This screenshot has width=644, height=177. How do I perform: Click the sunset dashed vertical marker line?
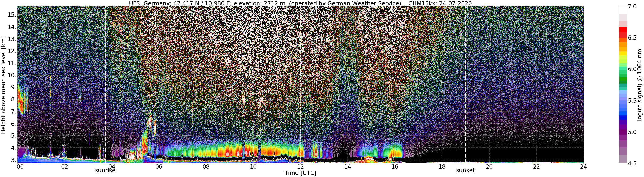(x=465, y=85)
